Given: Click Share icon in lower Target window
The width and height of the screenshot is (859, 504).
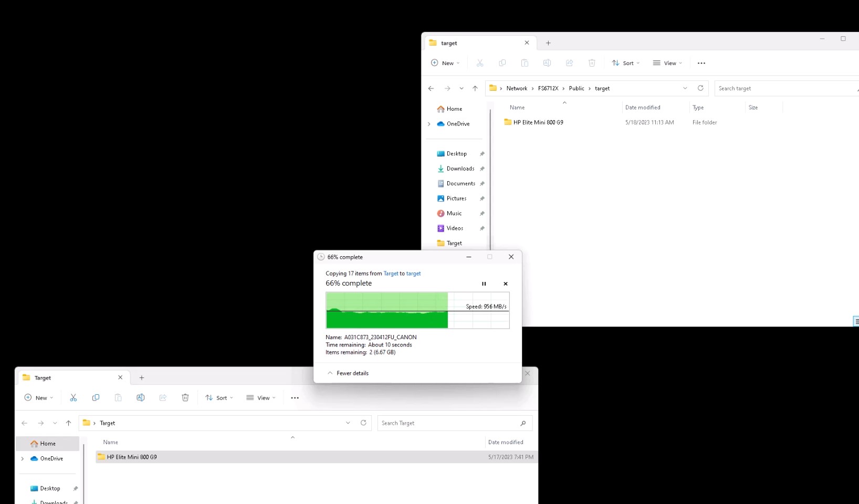Looking at the screenshot, I should 163,398.
